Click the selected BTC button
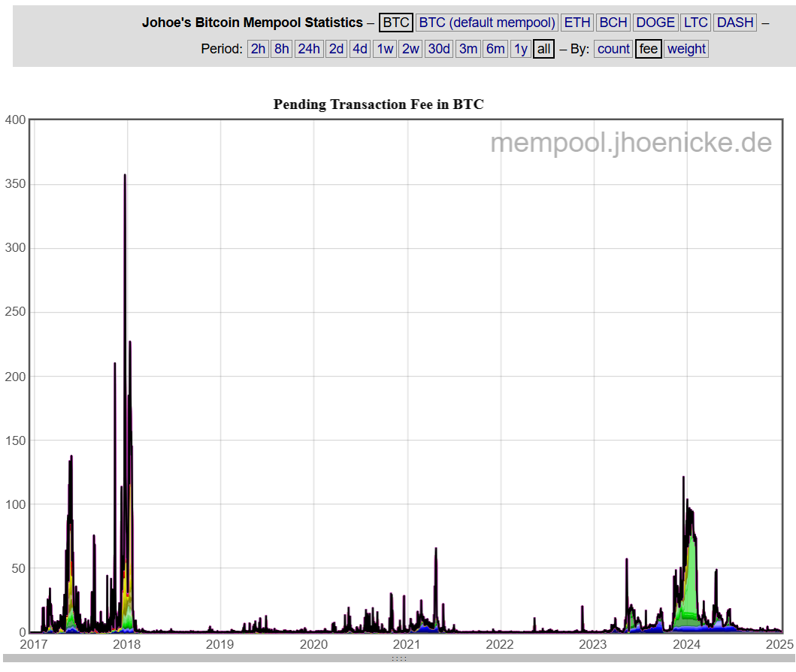 pos(395,23)
